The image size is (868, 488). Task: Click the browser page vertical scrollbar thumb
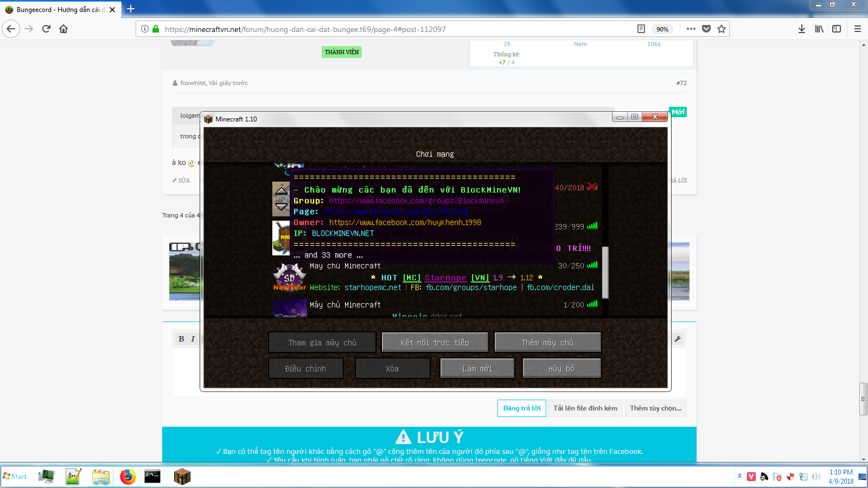(x=863, y=399)
